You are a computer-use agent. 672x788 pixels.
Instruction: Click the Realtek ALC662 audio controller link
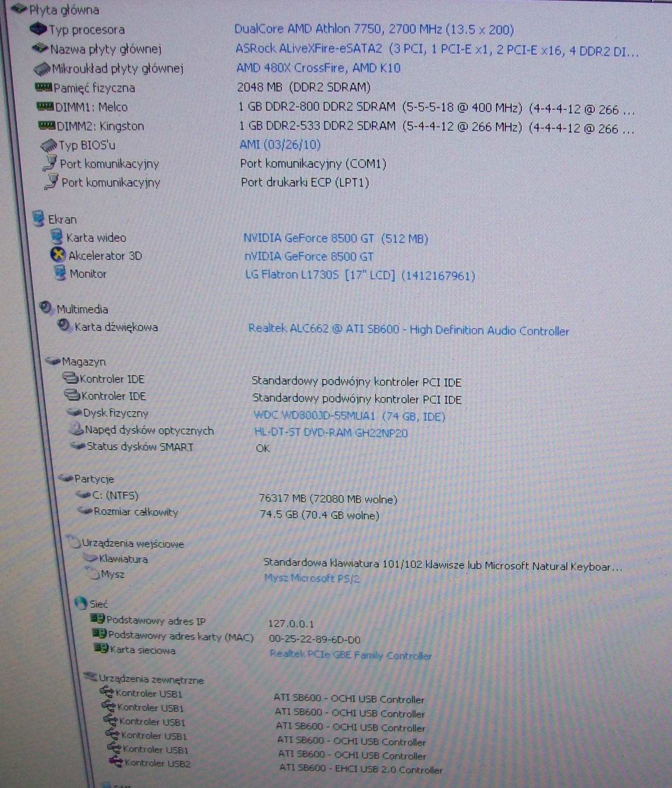point(408,330)
